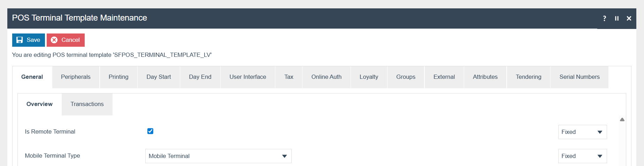644x166 pixels.
Task: Expand Fixed dropdown for Is Remote Terminal
Action: tap(582, 132)
